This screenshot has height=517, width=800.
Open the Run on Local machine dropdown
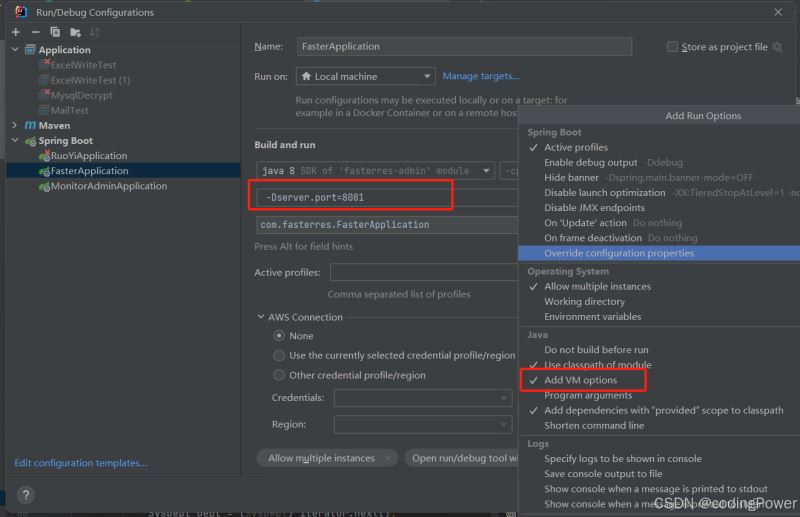pyautogui.click(x=365, y=76)
